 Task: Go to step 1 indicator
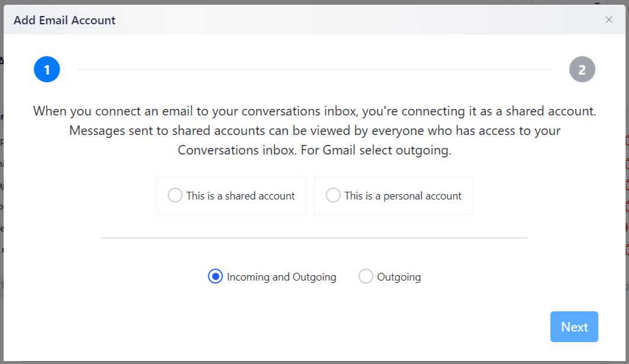point(47,69)
